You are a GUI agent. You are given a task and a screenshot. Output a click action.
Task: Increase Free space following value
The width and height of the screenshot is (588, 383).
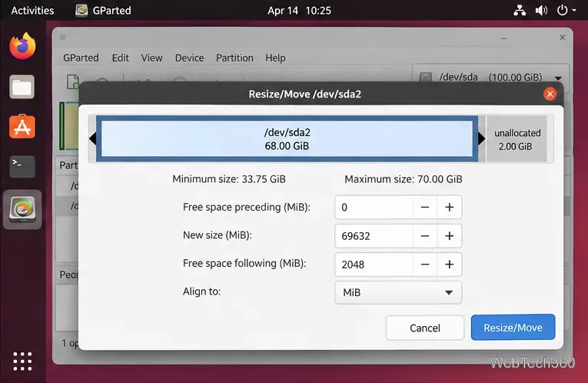click(x=449, y=265)
